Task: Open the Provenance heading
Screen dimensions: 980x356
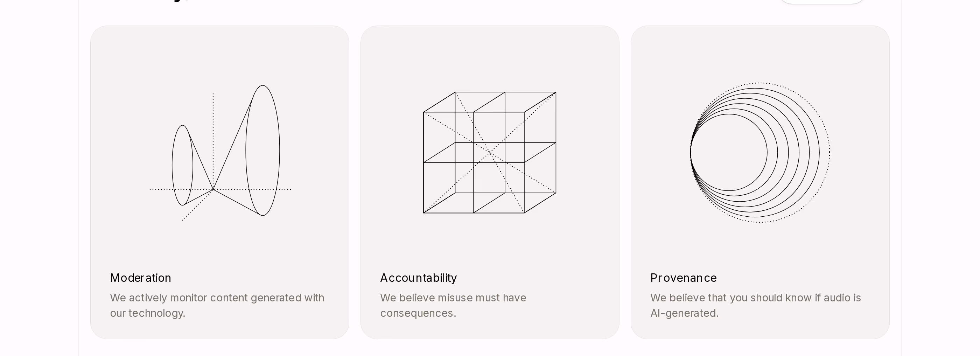Action: point(683,278)
